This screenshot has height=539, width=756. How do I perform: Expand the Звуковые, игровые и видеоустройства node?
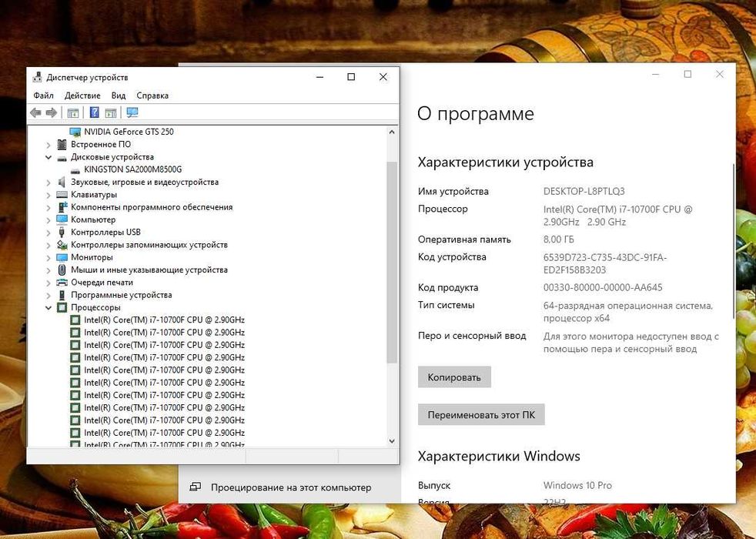point(49,182)
